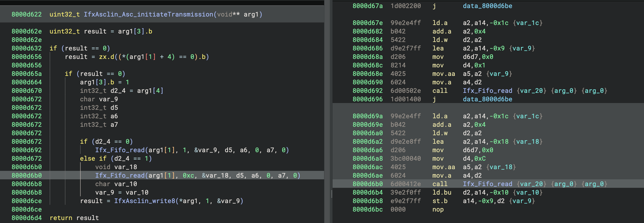Follow data_8000d6be jump target at address 8000d696
Screen dimensions: 644x223
click(487, 99)
